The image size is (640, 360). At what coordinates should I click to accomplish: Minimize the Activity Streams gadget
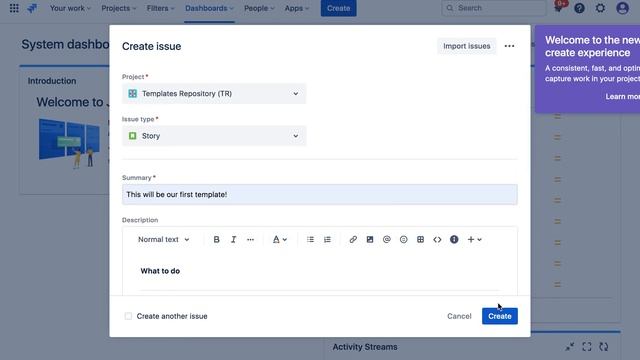click(x=570, y=347)
